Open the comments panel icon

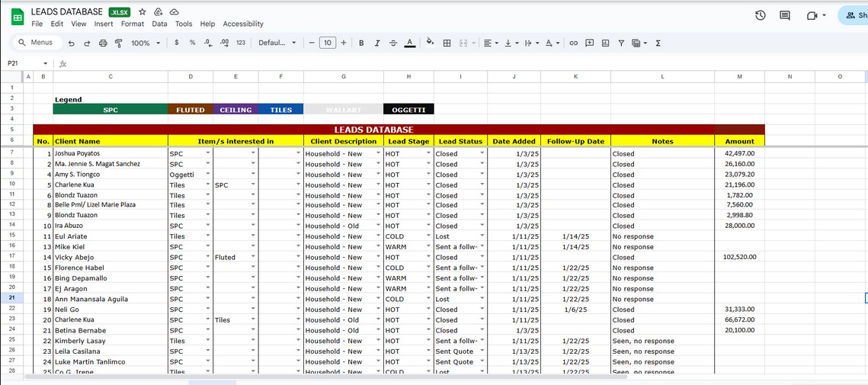pos(785,15)
